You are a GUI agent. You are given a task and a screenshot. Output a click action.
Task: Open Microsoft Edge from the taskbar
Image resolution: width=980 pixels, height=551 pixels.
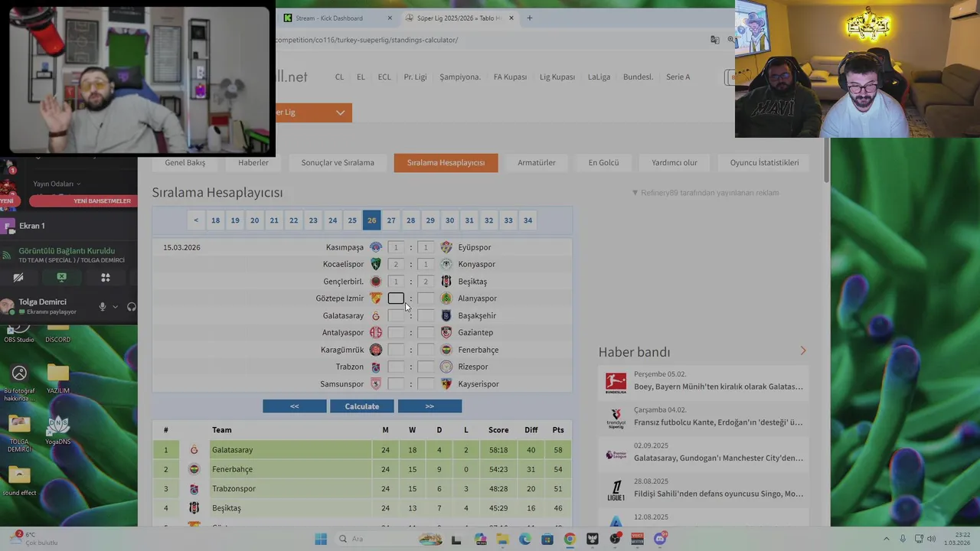pyautogui.click(x=524, y=539)
